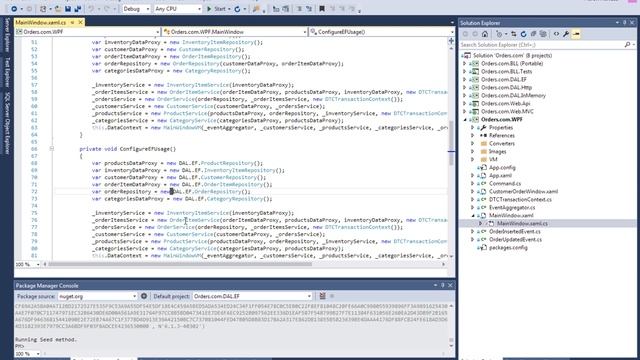This screenshot has height=360, width=640.
Task: Close the MainWindow.xaml.cs tab
Action: click(80, 22)
